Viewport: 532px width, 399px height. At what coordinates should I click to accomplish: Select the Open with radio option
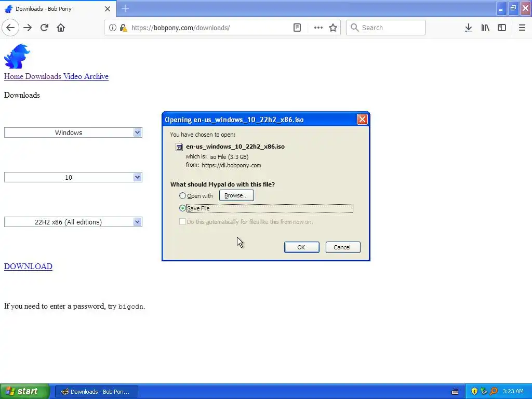coord(182,196)
